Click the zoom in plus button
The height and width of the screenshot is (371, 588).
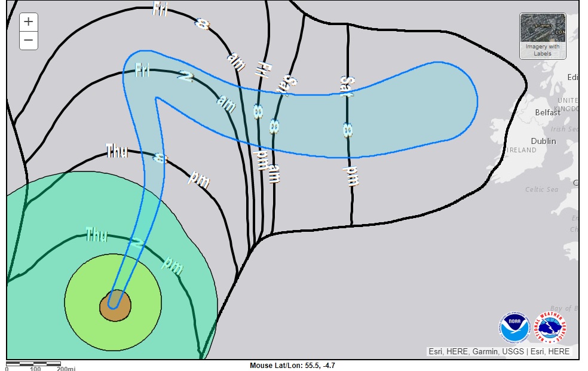29,23
